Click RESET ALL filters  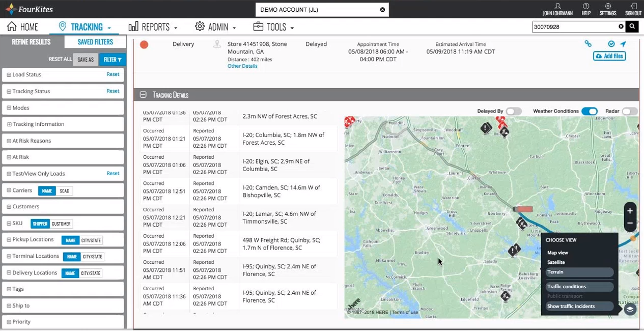tap(60, 60)
